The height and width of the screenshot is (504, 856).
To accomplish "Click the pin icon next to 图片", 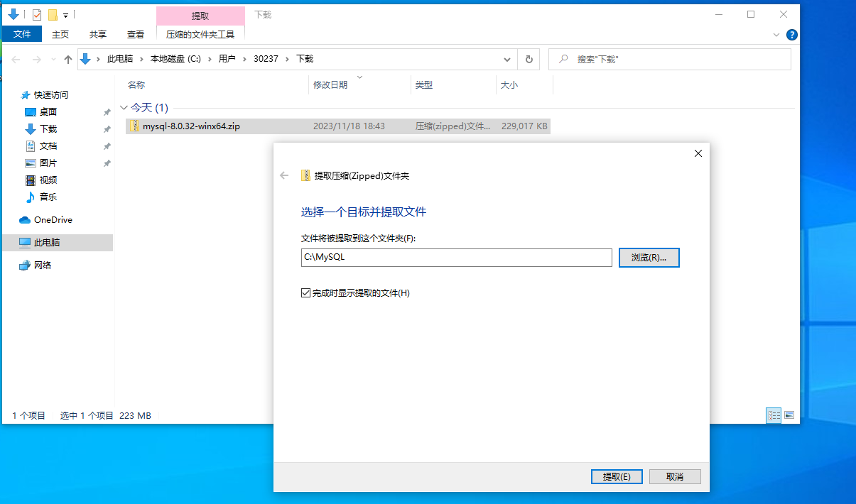I will (x=107, y=163).
